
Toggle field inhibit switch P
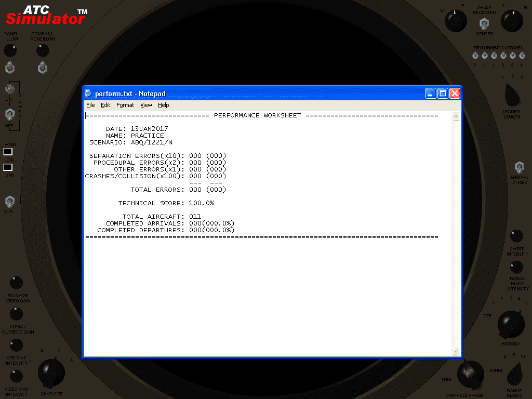point(475,56)
